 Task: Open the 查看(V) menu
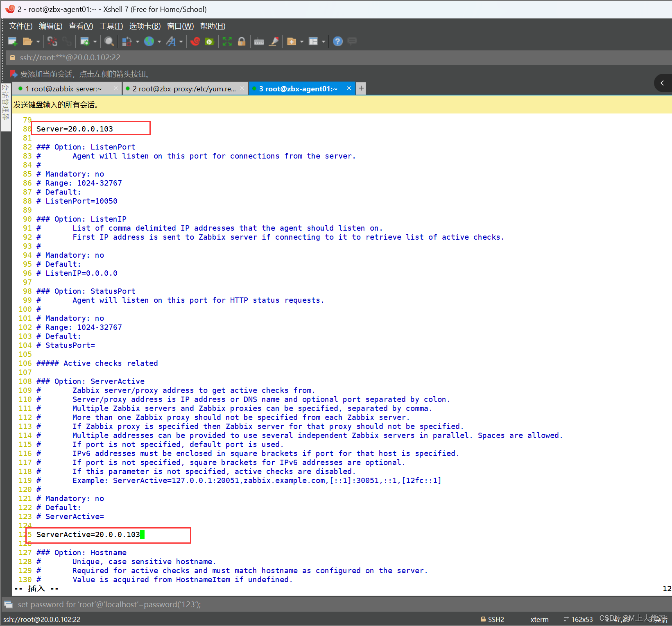81,26
